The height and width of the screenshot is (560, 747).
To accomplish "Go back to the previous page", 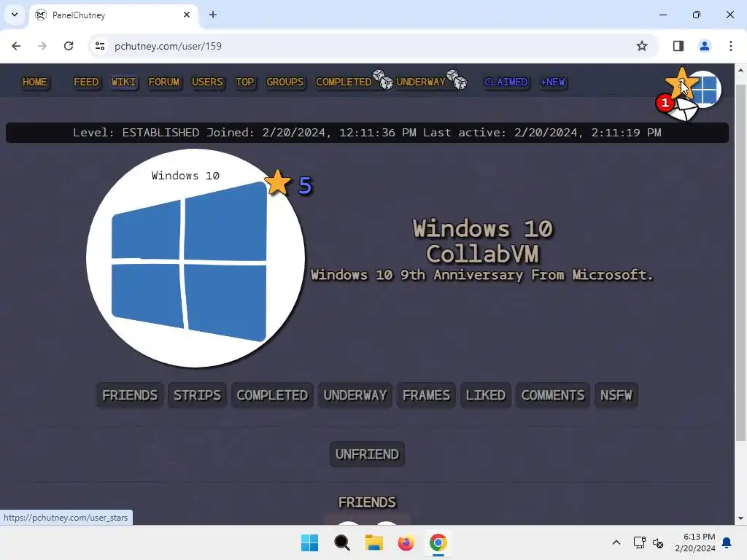I will pos(16,46).
